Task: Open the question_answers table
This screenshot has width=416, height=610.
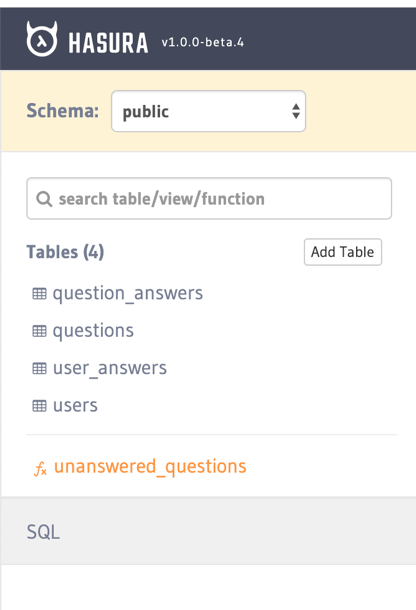Action: [128, 293]
